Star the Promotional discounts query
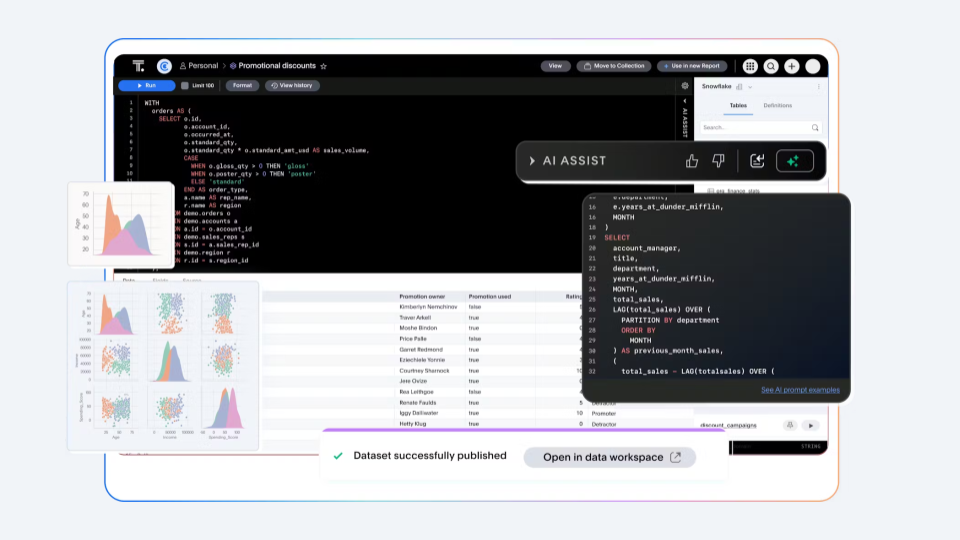 [323, 66]
